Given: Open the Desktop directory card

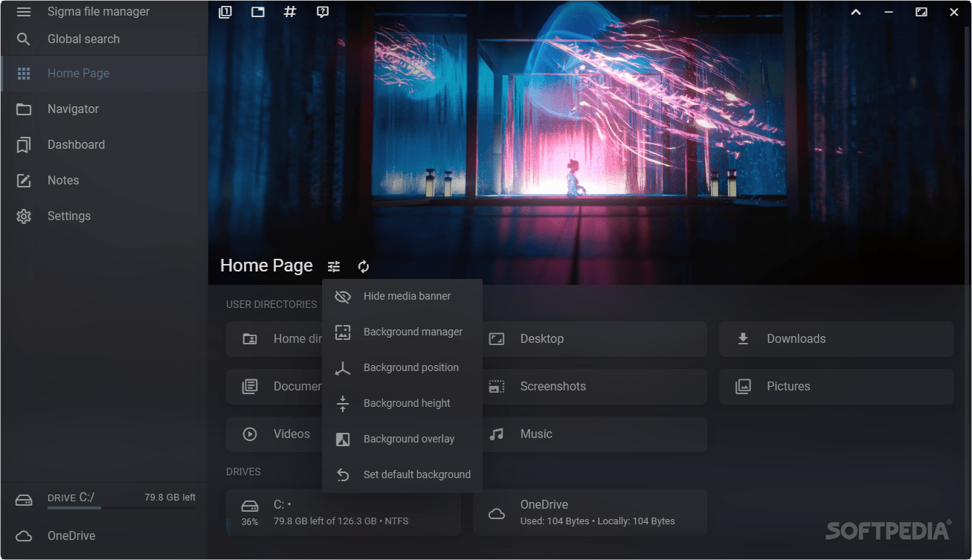Looking at the screenshot, I should point(590,339).
